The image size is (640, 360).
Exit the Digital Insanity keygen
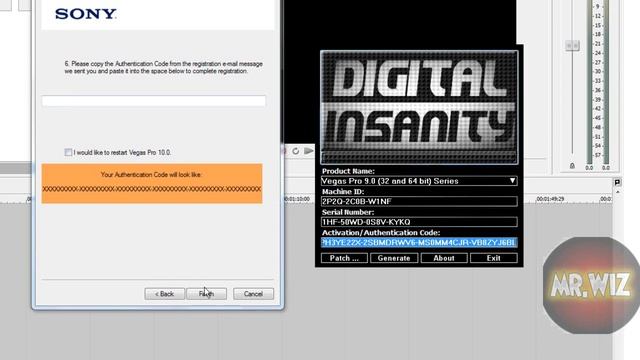pos(493,258)
